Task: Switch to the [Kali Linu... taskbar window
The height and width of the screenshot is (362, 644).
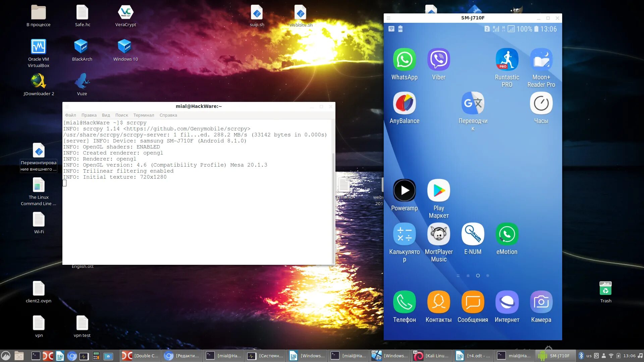Action: click(432, 356)
